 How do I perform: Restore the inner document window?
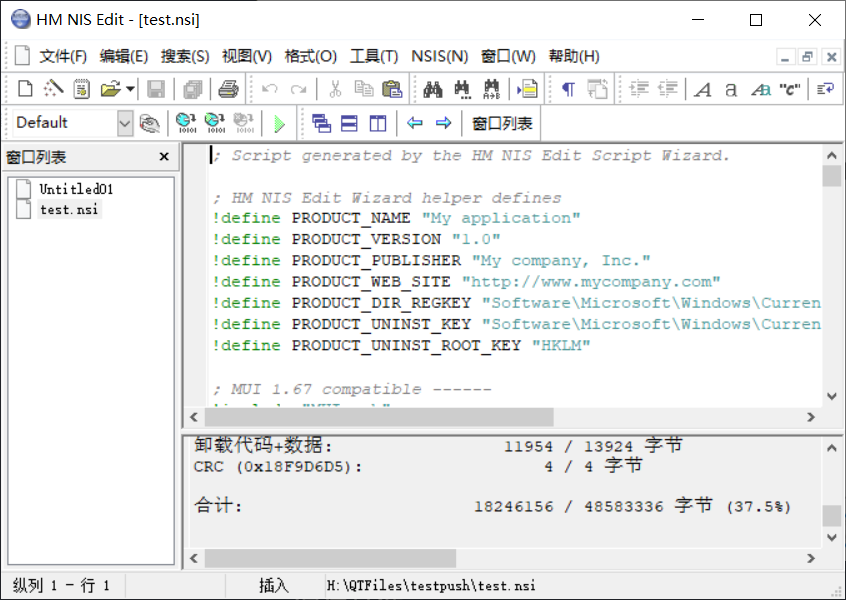tap(808, 57)
